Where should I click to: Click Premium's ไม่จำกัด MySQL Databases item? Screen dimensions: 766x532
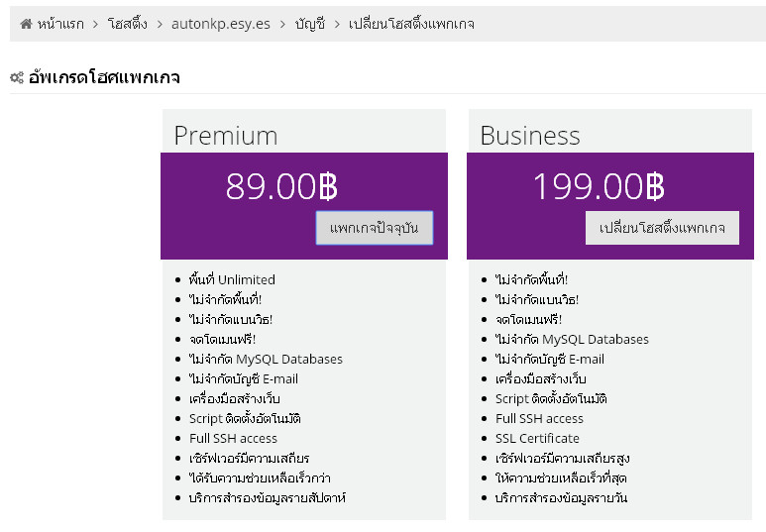pyautogui.click(x=266, y=359)
